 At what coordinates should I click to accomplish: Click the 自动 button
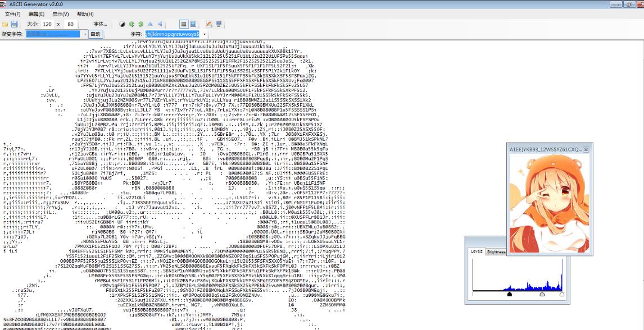pyautogui.click(x=96, y=34)
